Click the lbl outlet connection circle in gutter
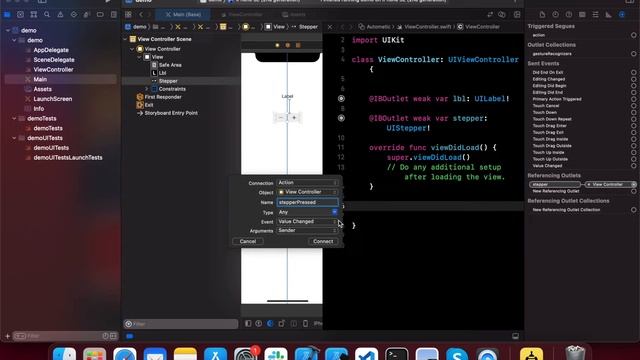This screenshot has width=640, height=360. 341,98
